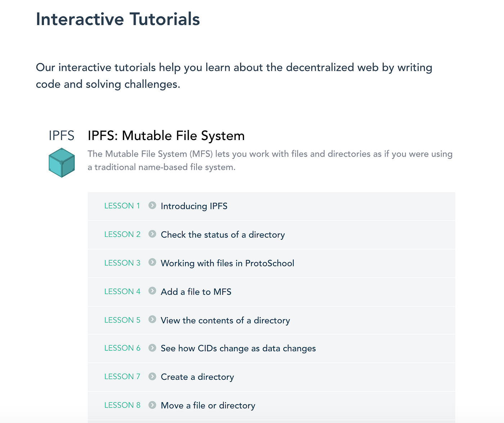Click the LESSON 4 label
This screenshot has width=504, height=423.
(122, 291)
